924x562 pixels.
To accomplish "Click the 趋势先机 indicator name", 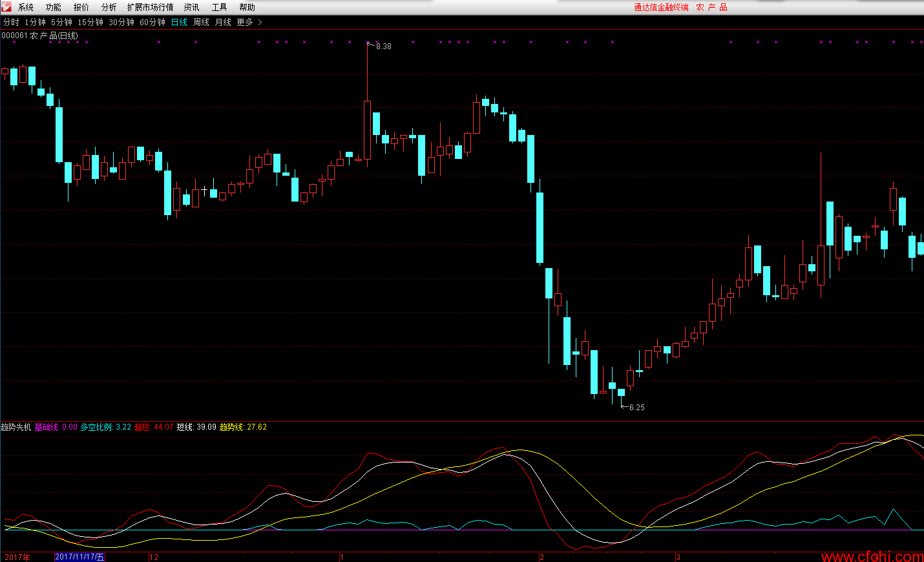I will (16, 427).
